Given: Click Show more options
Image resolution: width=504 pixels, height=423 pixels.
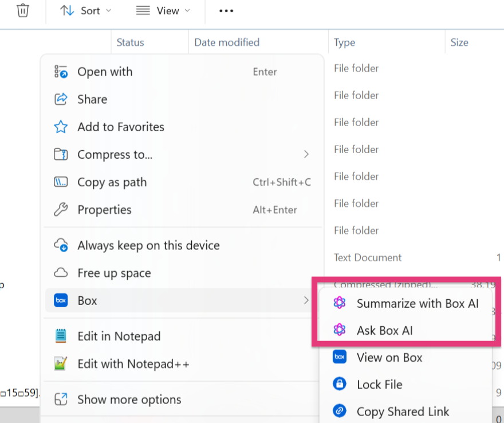Looking at the screenshot, I should 129,399.
